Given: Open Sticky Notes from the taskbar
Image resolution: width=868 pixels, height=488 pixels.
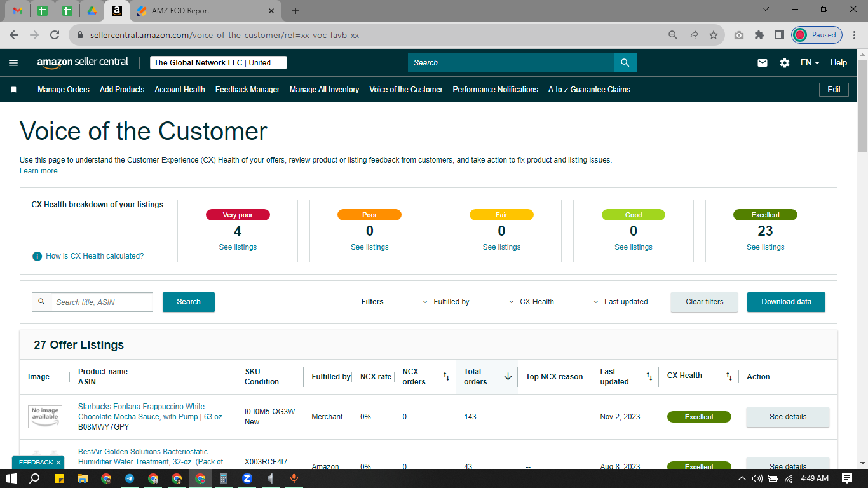Looking at the screenshot, I should tap(59, 478).
